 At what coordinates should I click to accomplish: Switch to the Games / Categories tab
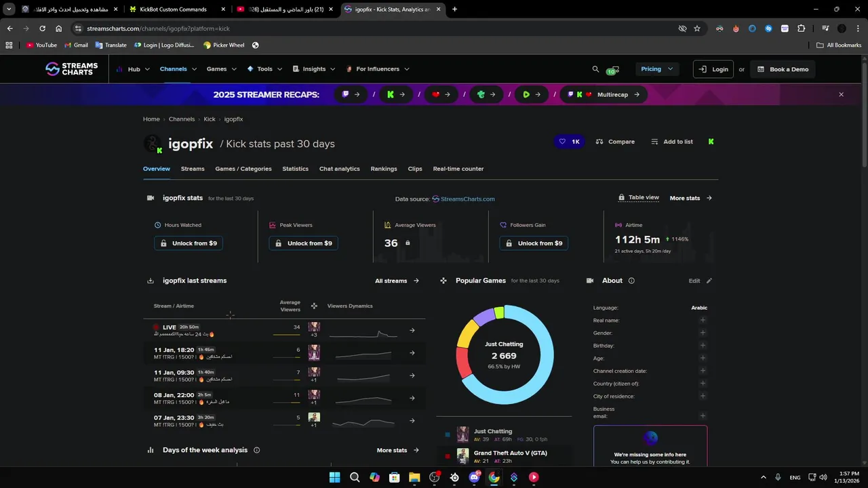coord(243,169)
